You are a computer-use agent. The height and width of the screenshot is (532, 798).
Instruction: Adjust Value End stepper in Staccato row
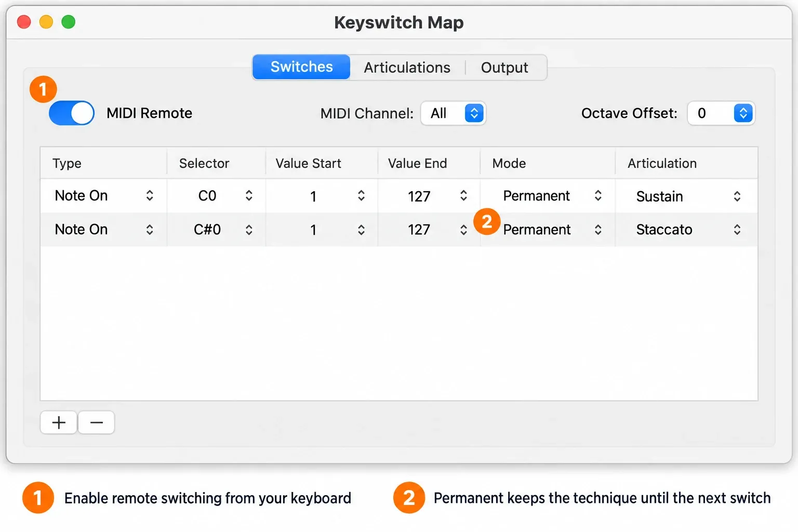463,230
